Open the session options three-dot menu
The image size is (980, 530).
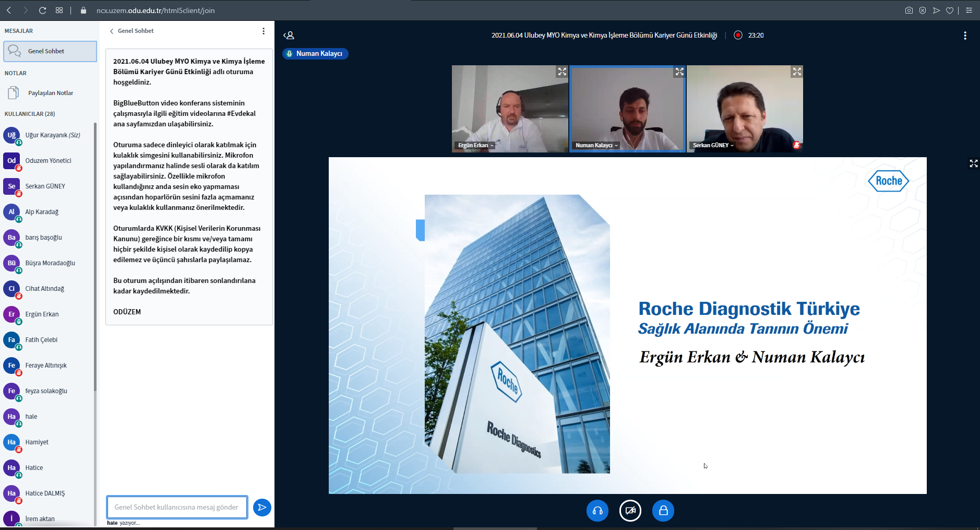click(x=965, y=36)
